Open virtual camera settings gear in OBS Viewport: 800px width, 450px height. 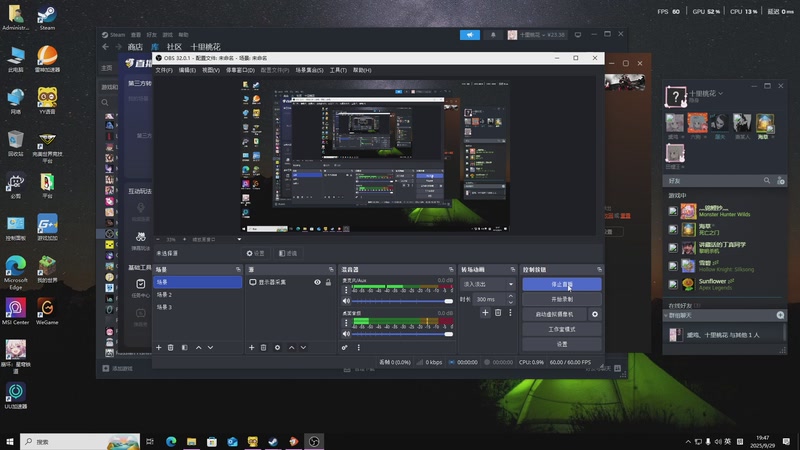click(x=594, y=314)
